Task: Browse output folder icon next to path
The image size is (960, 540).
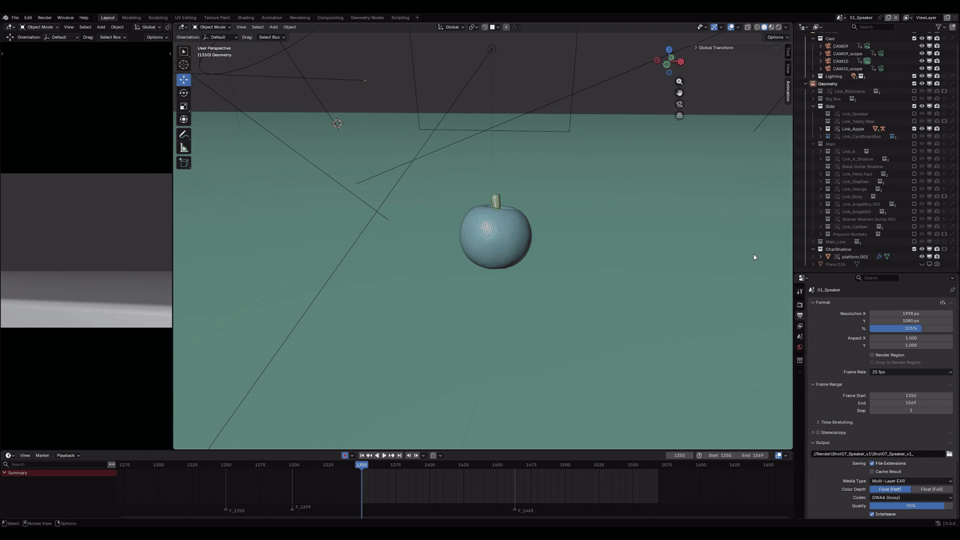Action: click(949, 454)
